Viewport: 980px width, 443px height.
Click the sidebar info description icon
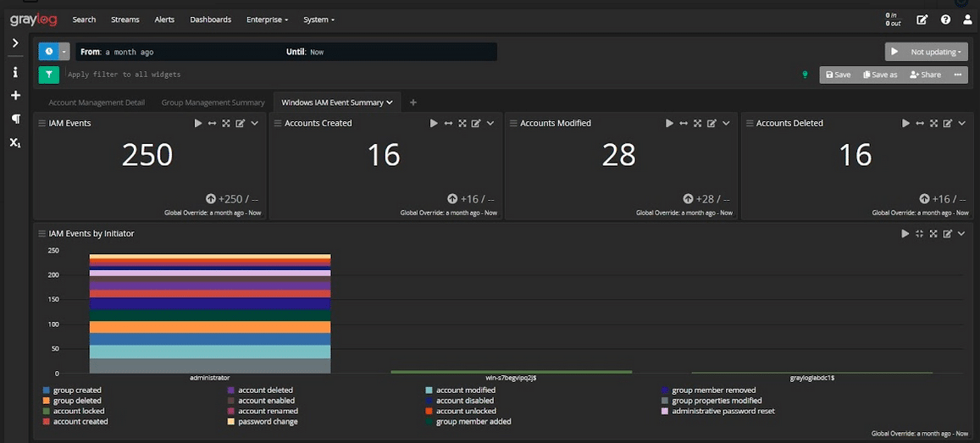(15, 73)
